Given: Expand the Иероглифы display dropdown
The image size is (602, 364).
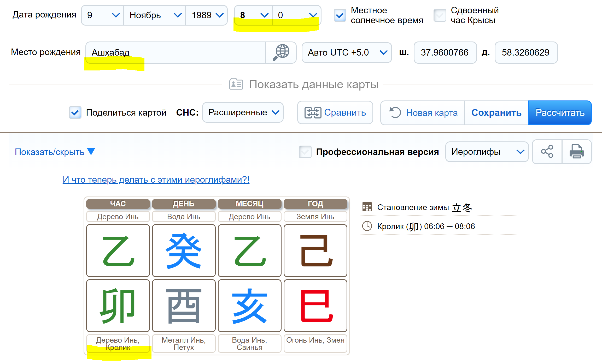Looking at the screenshot, I should [487, 152].
